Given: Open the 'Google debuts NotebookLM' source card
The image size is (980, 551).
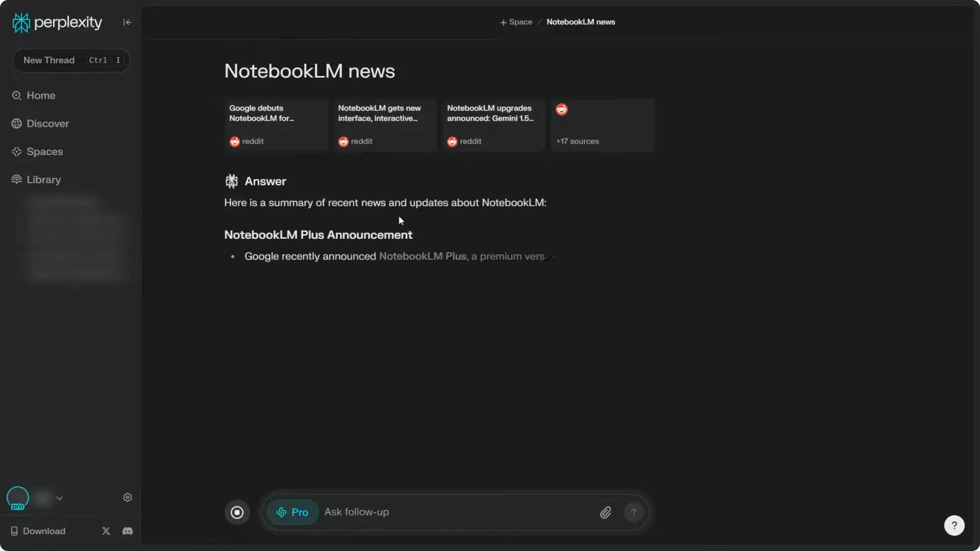Looking at the screenshot, I should pyautogui.click(x=276, y=125).
